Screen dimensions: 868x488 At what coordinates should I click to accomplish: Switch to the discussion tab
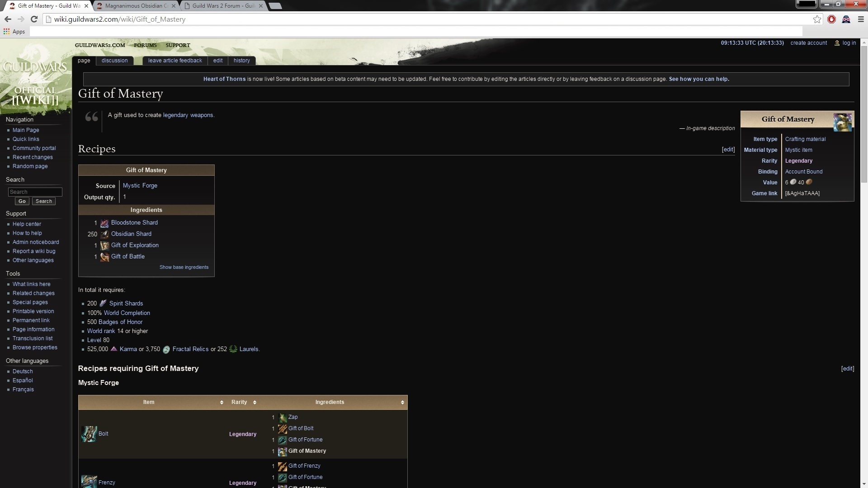coord(114,61)
